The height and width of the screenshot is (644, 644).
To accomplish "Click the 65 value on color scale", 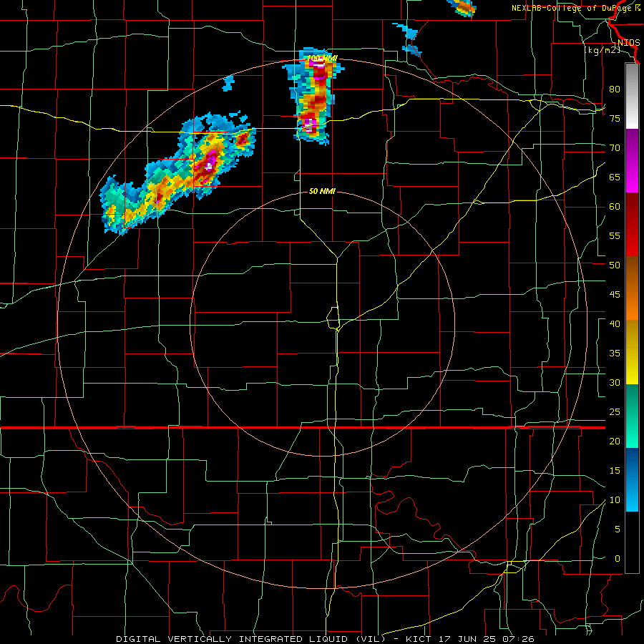I will point(615,177).
